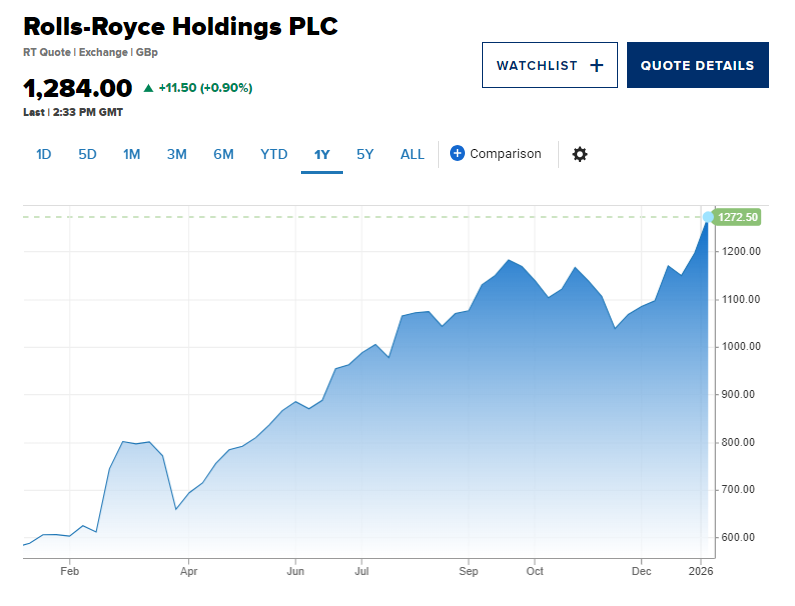Display ALL historical data
Image resolution: width=795 pixels, height=606 pixels.
coord(412,154)
